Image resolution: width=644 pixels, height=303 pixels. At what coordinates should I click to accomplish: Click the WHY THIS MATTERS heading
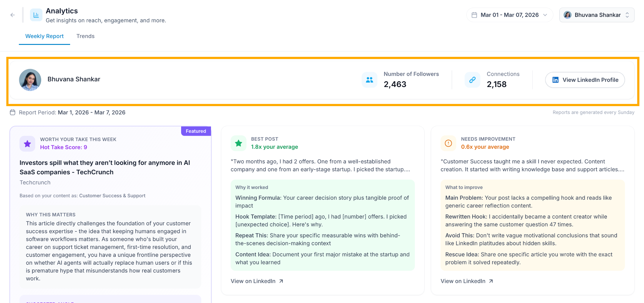tap(51, 215)
